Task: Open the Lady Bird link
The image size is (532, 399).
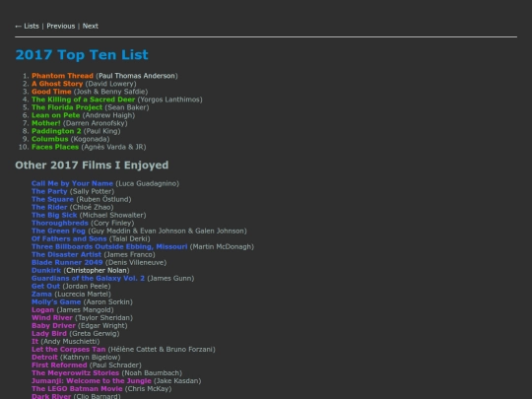Action: (49, 334)
